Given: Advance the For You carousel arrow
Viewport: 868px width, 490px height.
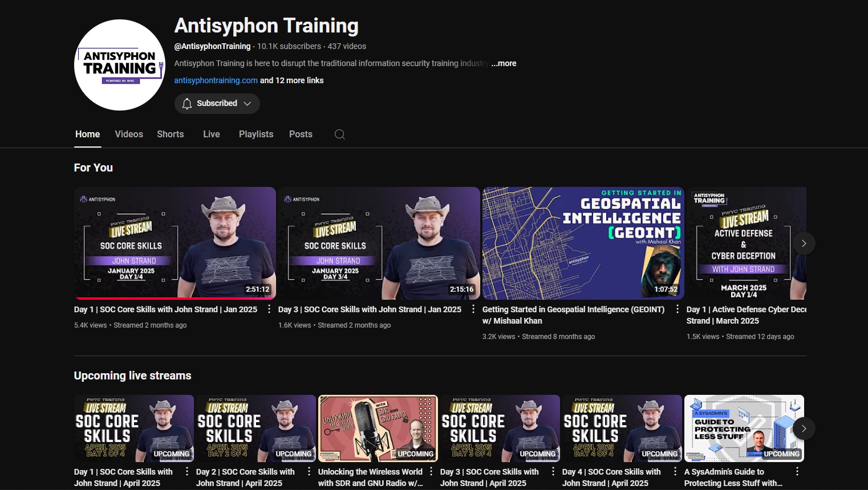Looking at the screenshot, I should coord(804,243).
